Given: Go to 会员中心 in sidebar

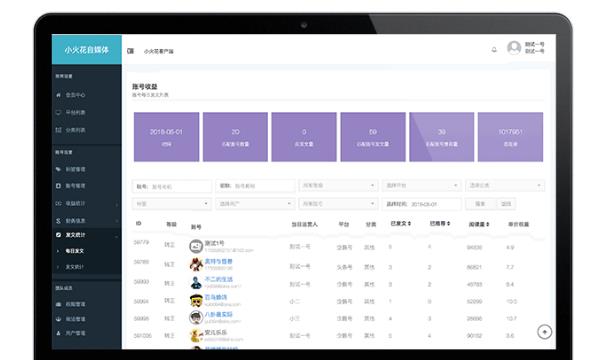Looking at the screenshot, I should 76,95.
